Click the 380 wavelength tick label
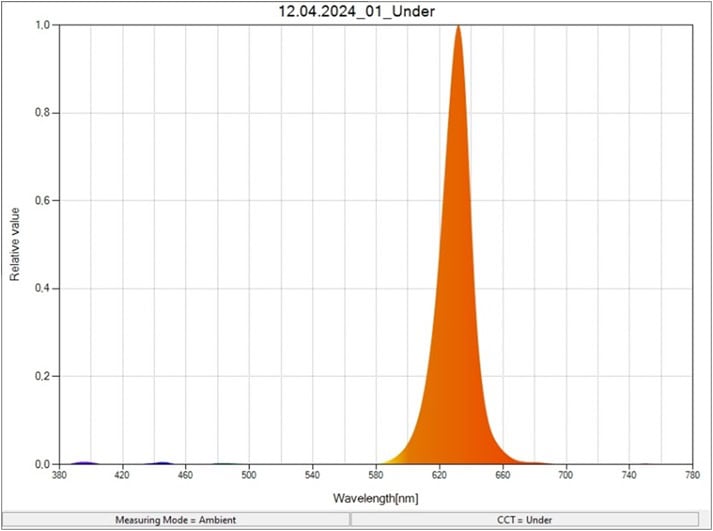 pos(59,476)
